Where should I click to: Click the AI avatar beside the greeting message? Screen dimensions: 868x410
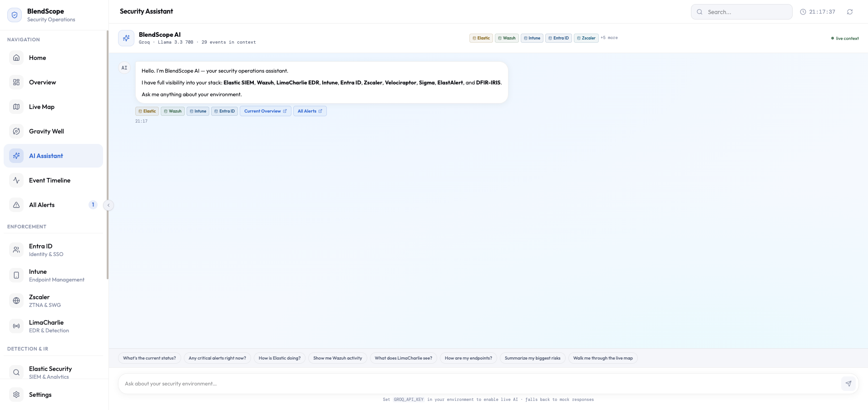(x=124, y=68)
